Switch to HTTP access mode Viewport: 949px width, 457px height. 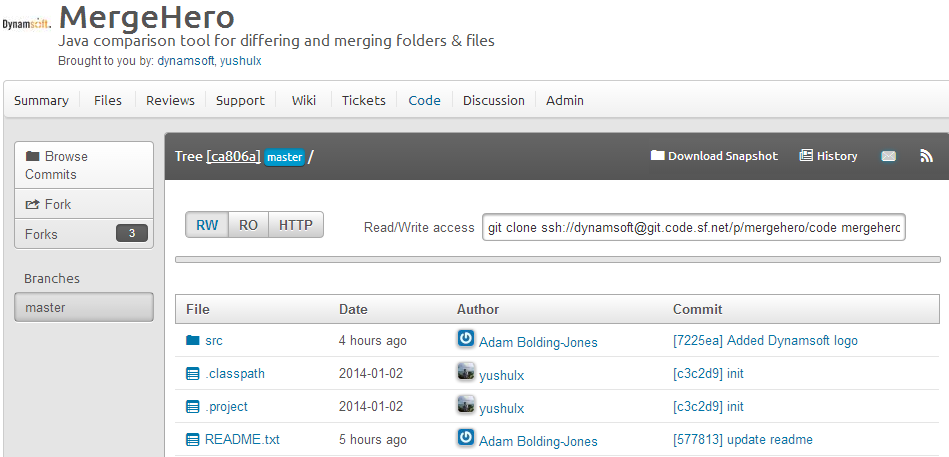pyautogui.click(x=296, y=225)
